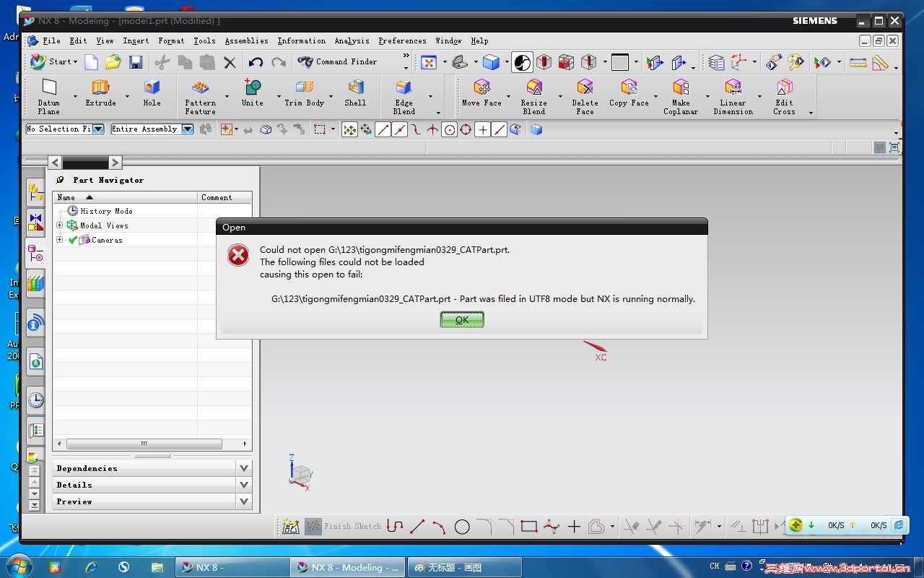Select the Linear Dimension tool
924x578 pixels.
(x=733, y=97)
